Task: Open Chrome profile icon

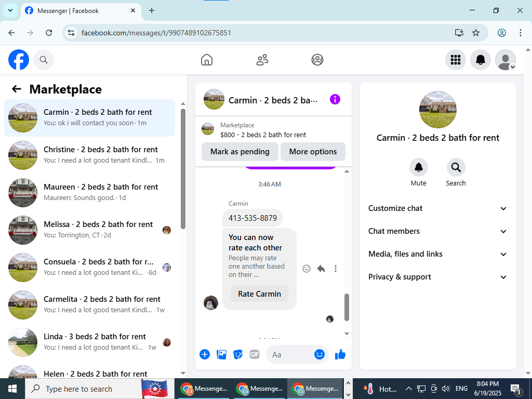Action: (x=502, y=33)
